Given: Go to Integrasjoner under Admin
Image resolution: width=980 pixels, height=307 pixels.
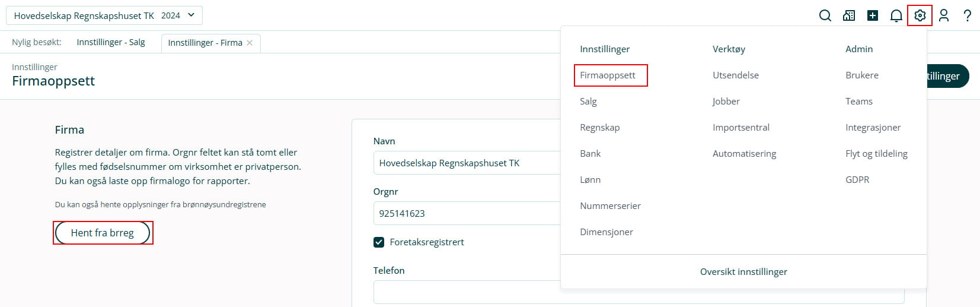Looking at the screenshot, I should point(873,128).
